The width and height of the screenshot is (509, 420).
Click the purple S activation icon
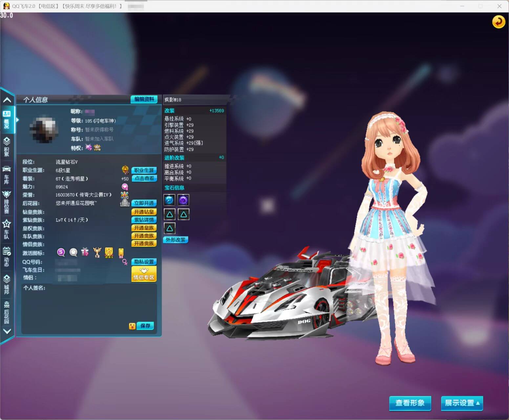(x=61, y=252)
